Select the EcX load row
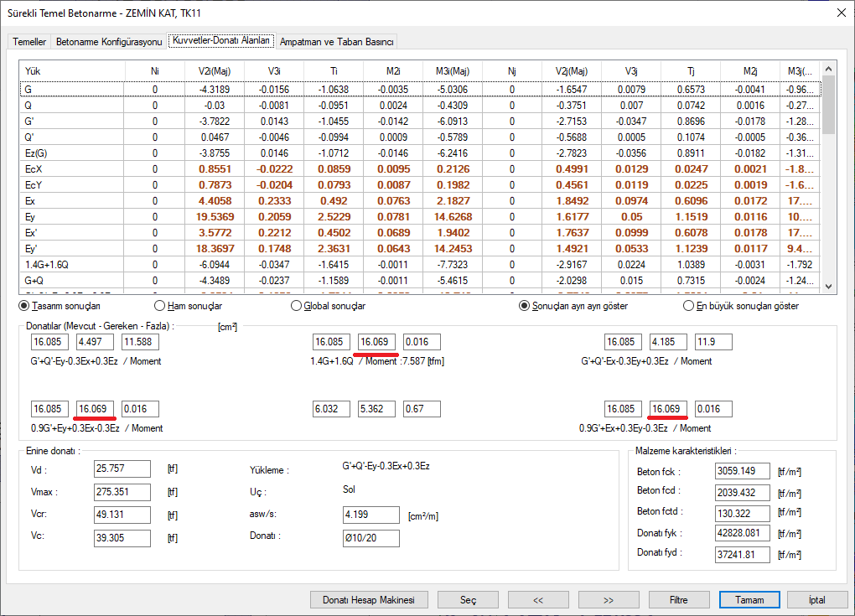 click(x=421, y=169)
